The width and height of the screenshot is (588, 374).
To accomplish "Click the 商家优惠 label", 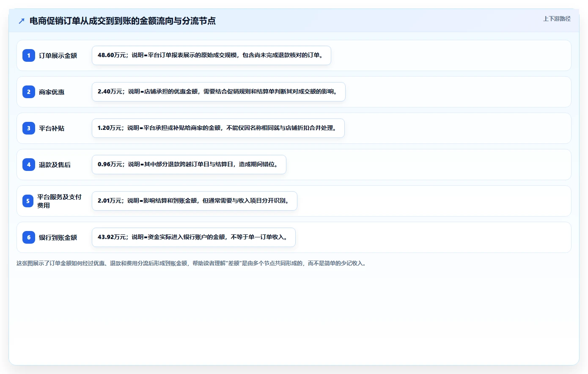I will pyautogui.click(x=52, y=92).
